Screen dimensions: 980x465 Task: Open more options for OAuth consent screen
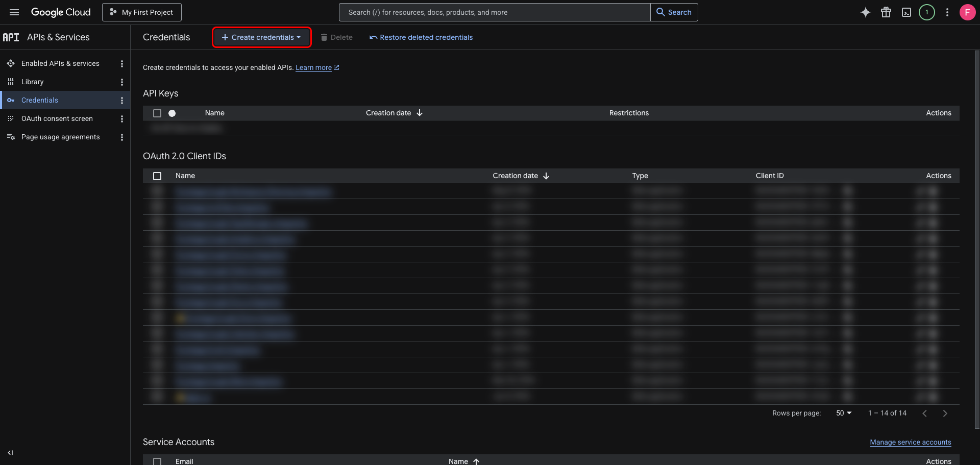pos(121,119)
